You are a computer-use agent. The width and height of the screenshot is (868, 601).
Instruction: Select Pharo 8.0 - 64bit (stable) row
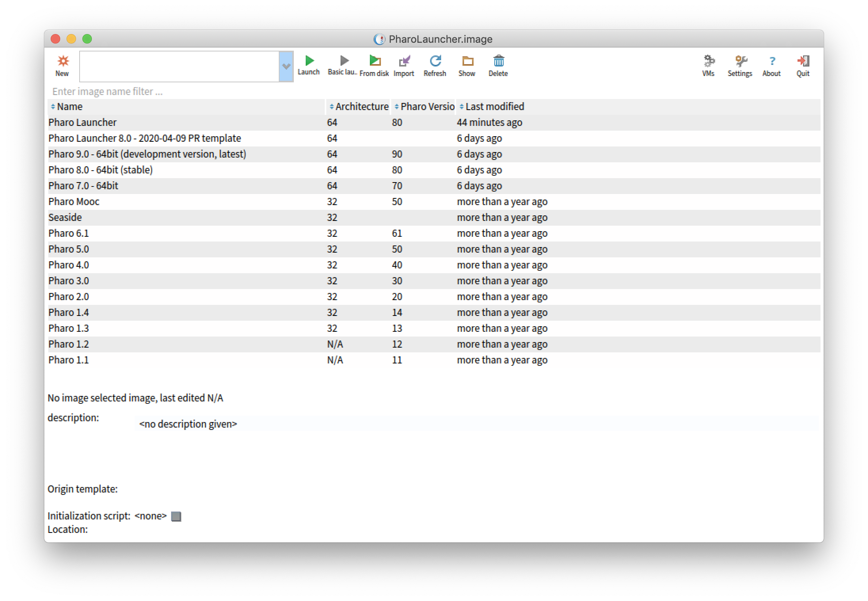pyautogui.click(x=434, y=170)
